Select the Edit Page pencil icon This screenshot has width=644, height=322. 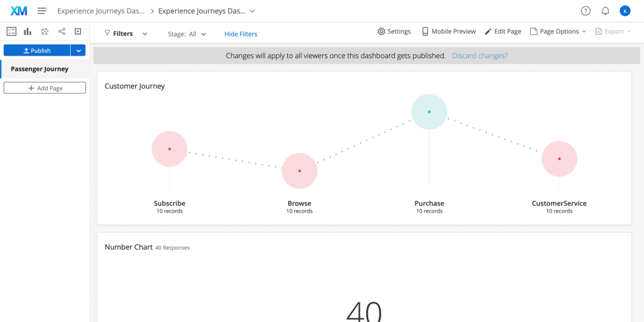(x=487, y=31)
